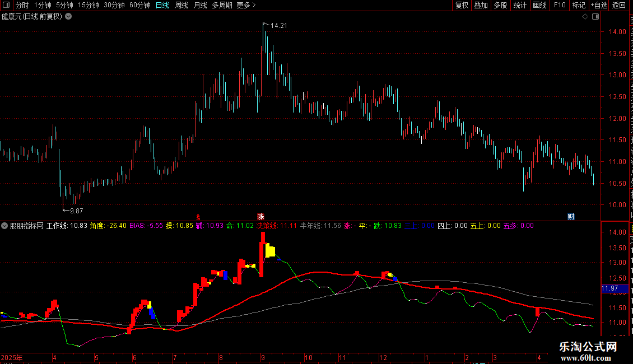
Task: Switch to 周线 weekly chart
Action: (x=181, y=5)
